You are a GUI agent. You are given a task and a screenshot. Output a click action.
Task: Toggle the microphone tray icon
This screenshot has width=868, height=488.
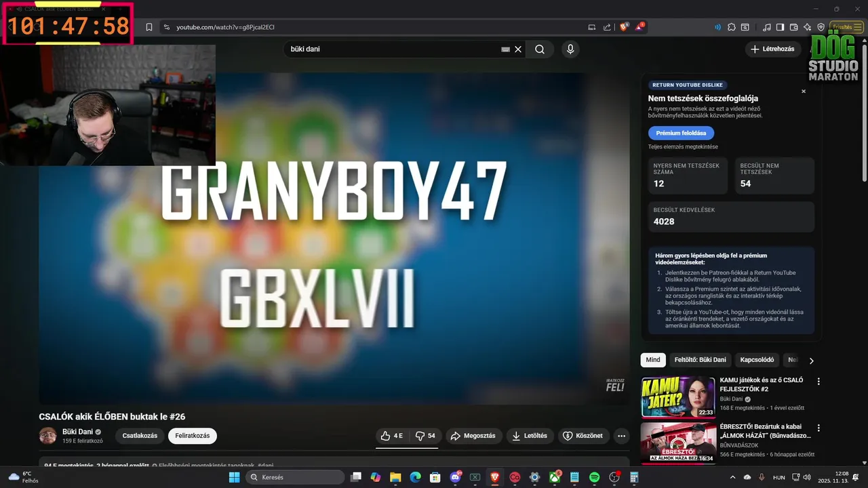pos(762,477)
